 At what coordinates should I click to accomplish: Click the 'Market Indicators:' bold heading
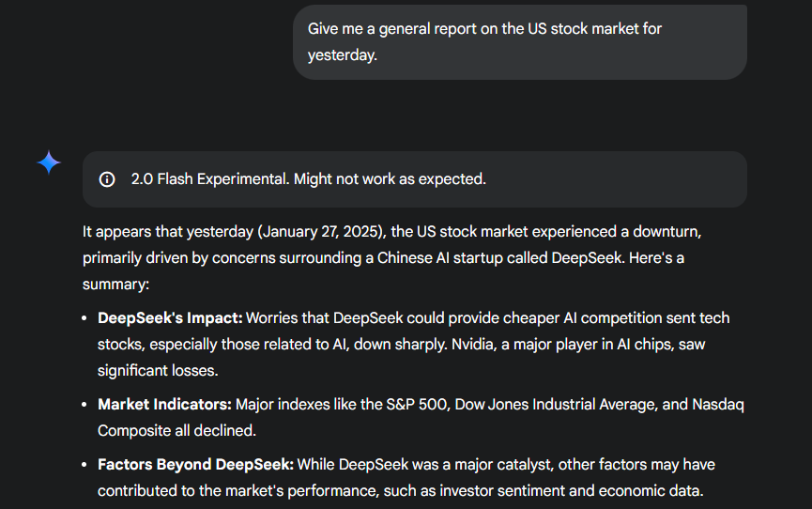pyautogui.click(x=164, y=405)
